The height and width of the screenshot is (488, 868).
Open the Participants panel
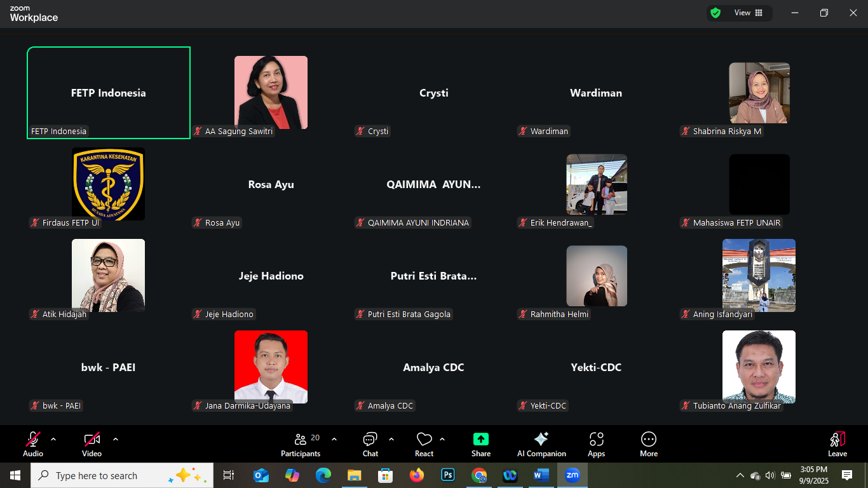[x=301, y=444]
